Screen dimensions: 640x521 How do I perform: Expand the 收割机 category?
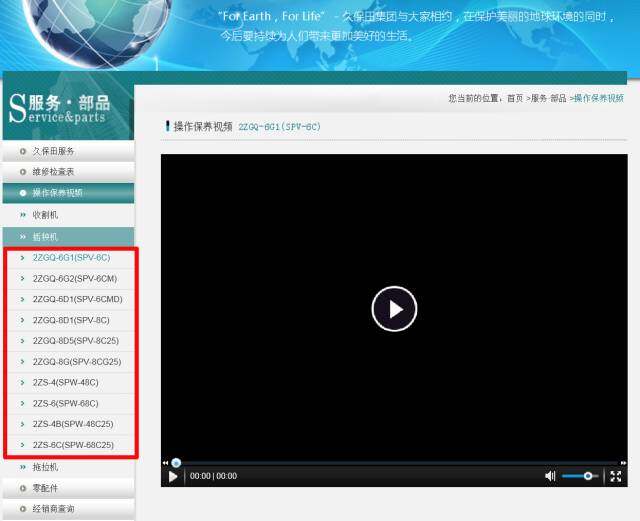tap(69, 215)
